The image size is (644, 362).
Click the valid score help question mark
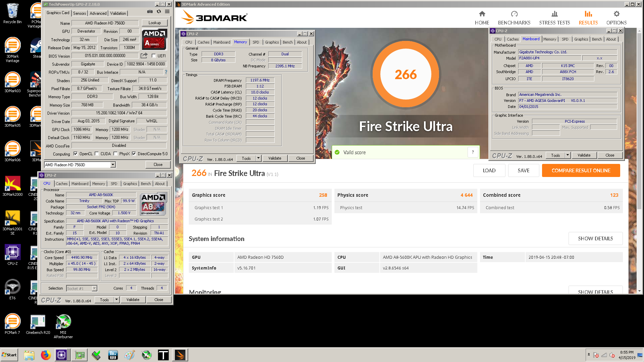473,152
